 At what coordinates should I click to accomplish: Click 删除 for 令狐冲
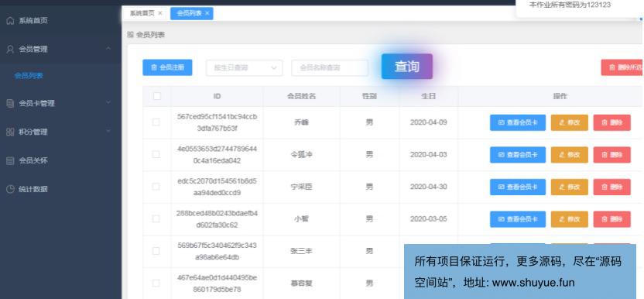tap(612, 155)
